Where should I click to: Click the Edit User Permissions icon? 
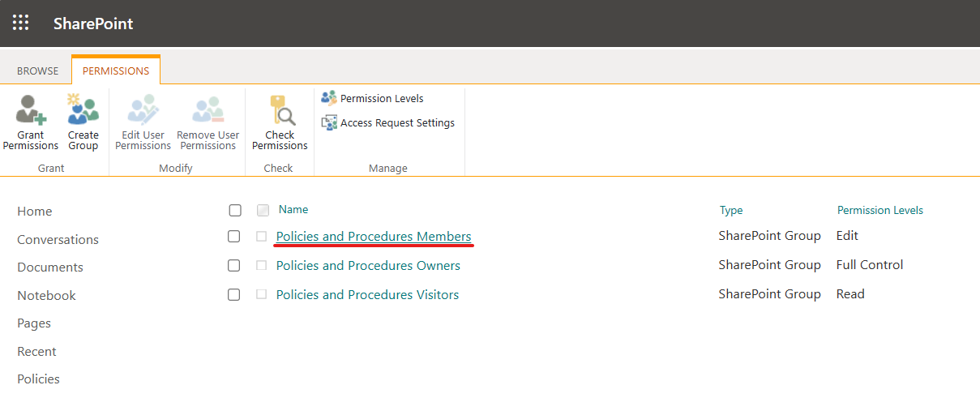click(143, 109)
